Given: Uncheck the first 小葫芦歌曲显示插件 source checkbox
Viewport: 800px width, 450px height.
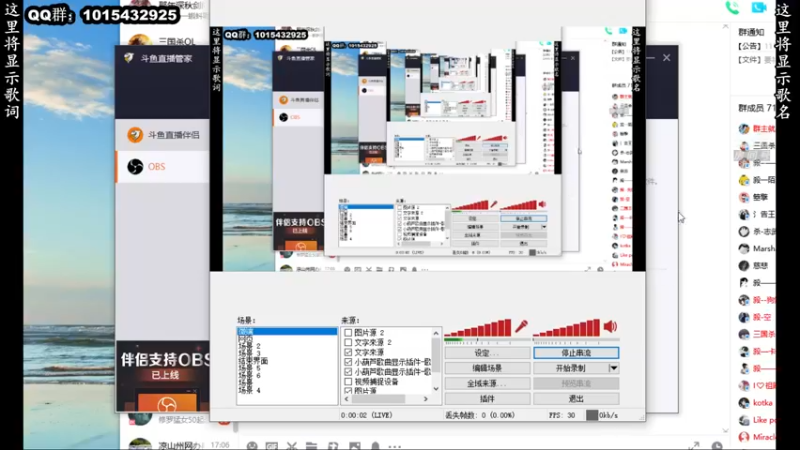Looking at the screenshot, I should [x=348, y=362].
